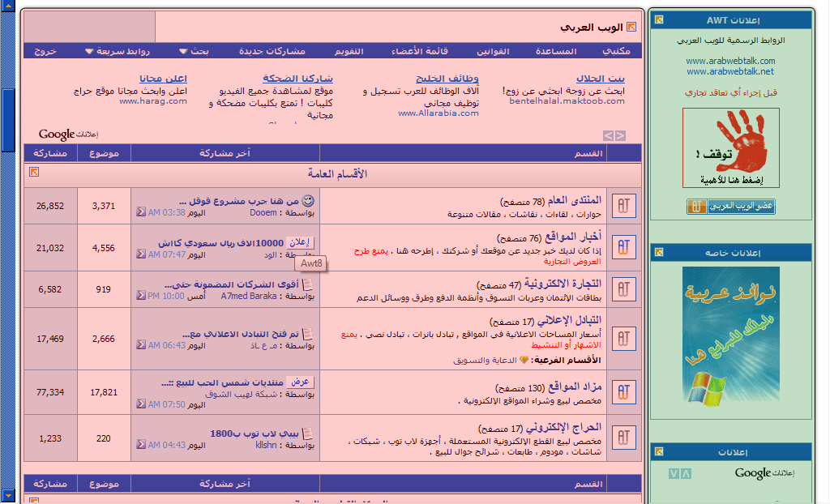Image resolution: width=830 pixels, height=504 pixels.
Task: Click the forum status icon for أخبار المواقع
Action: (x=623, y=247)
